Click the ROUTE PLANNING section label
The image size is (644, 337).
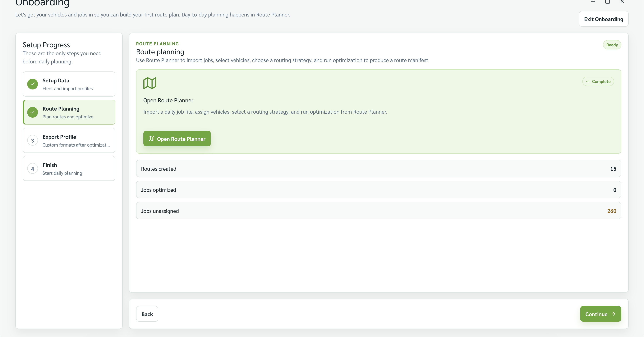point(158,44)
